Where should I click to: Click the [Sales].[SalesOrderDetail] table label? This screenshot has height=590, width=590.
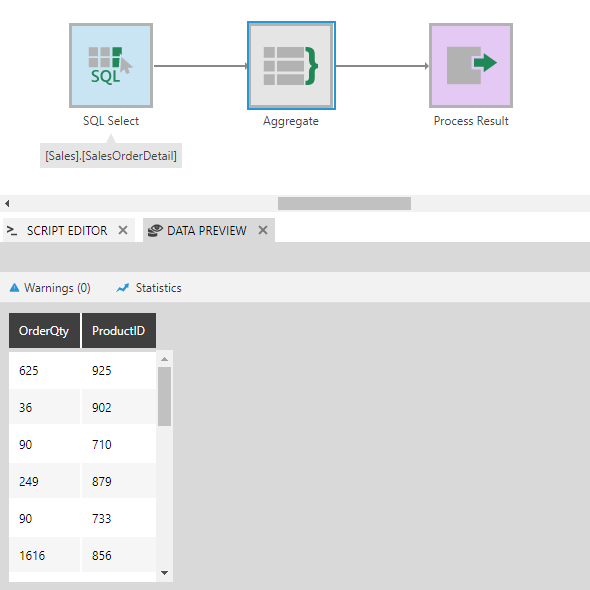pos(111,156)
